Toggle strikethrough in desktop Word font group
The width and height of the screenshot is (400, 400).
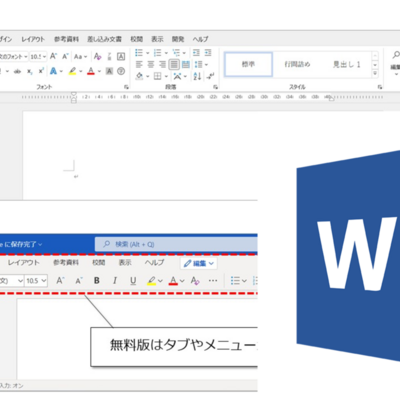coord(17,71)
